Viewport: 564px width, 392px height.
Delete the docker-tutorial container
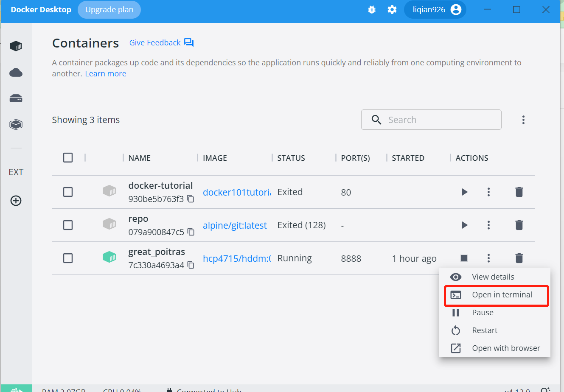(519, 192)
